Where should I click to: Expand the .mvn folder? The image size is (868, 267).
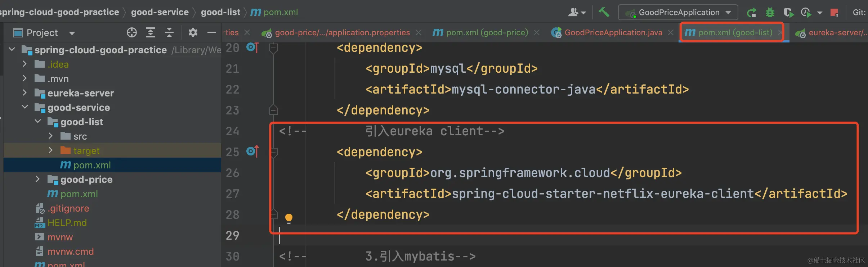[24, 78]
